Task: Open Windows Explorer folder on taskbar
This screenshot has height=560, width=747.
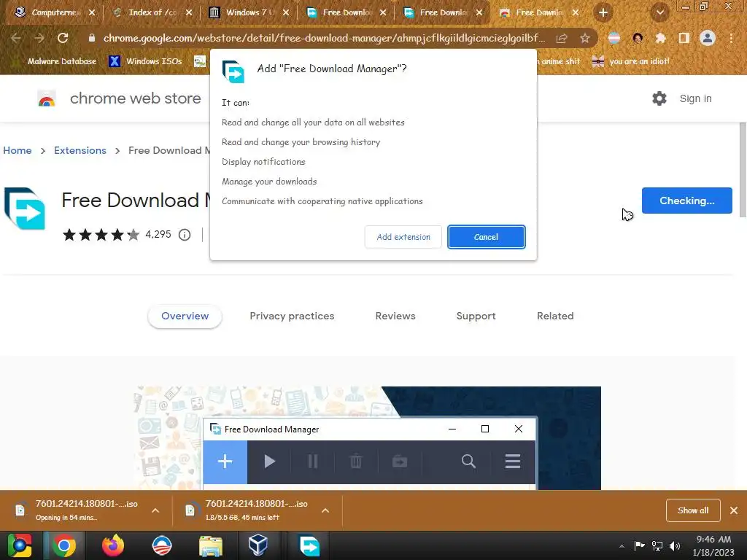Action: point(210,545)
